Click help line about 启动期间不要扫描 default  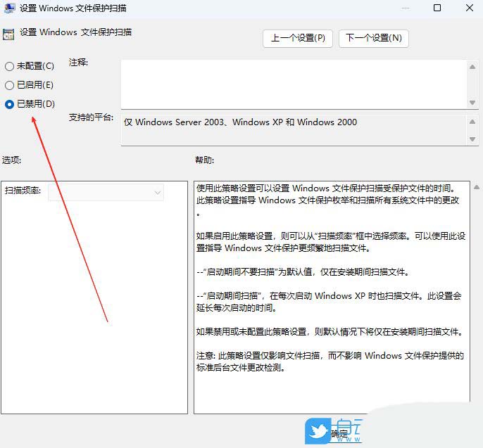[x=303, y=272]
